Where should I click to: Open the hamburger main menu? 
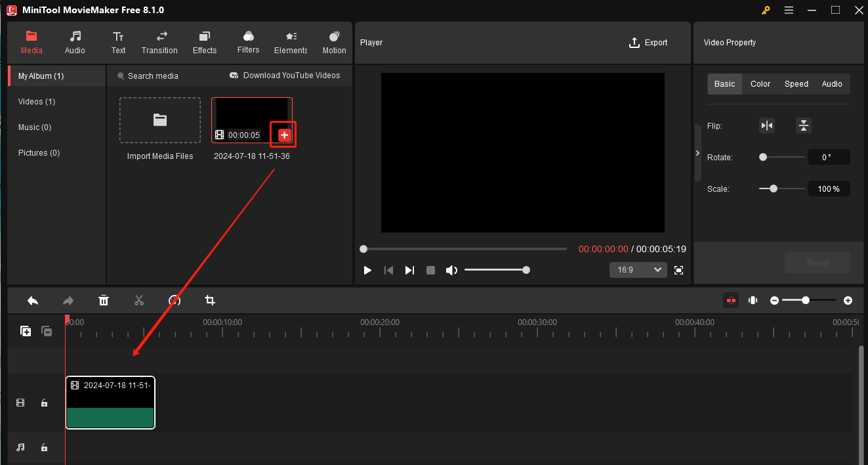coord(789,10)
